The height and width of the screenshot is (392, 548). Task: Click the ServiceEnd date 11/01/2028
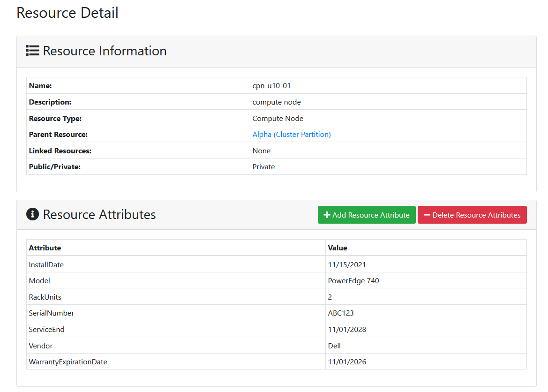(347, 330)
